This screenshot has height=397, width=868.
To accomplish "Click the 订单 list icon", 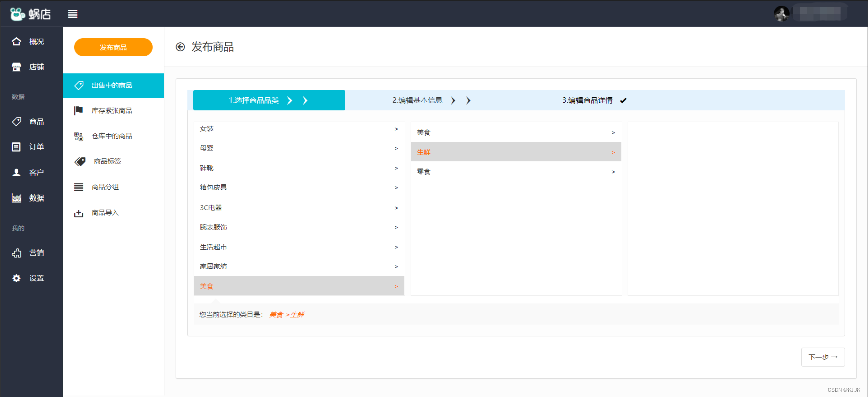I will [17, 147].
